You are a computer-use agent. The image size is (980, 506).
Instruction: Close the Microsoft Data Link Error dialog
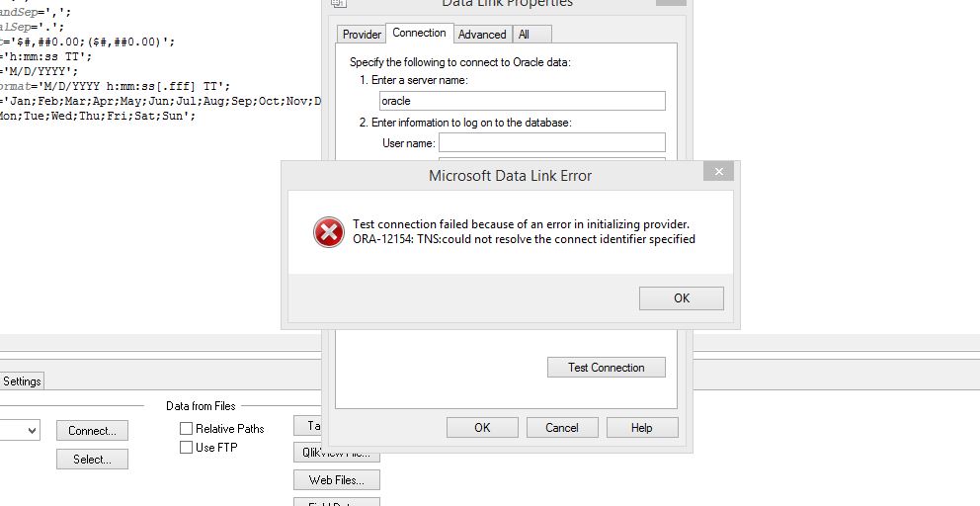pos(718,173)
